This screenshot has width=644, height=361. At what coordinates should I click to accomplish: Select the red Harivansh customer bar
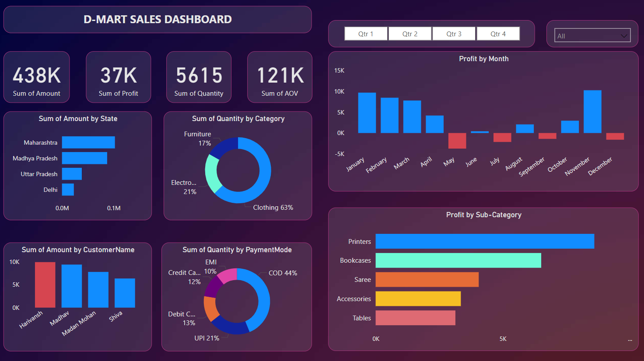point(45,285)
